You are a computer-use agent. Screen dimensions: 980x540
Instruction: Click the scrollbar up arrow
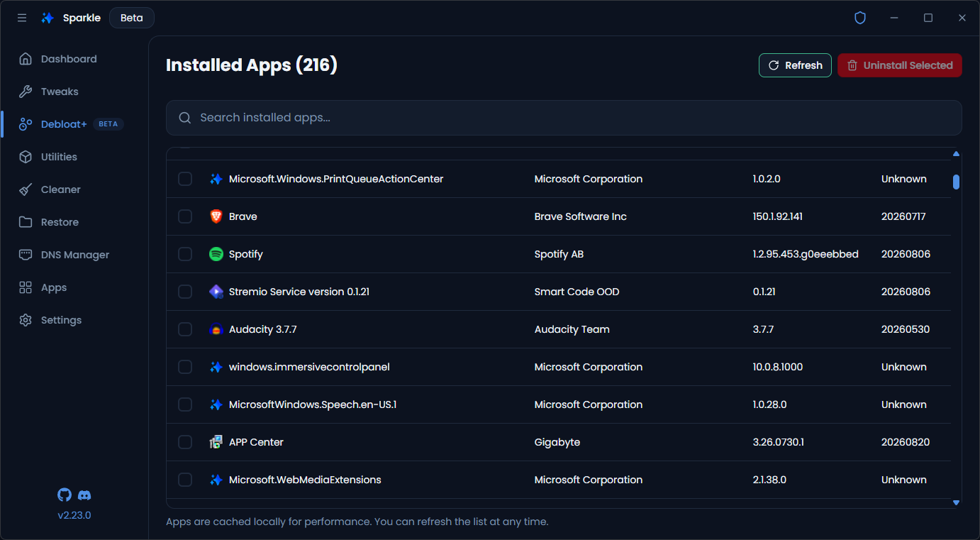(956, 154)
